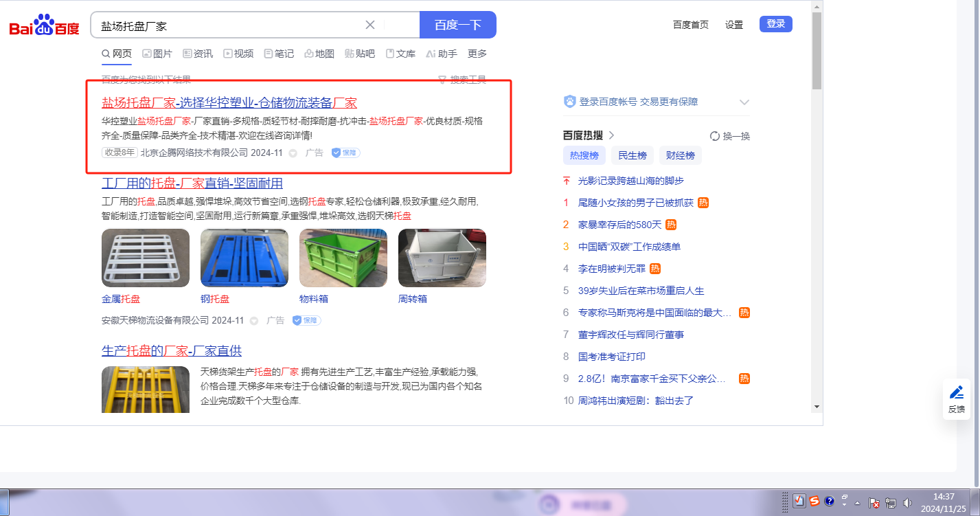This screenshot has height=516, width=980.
Task: Click the checklist document tray icon
Action: tap(799, 501)
